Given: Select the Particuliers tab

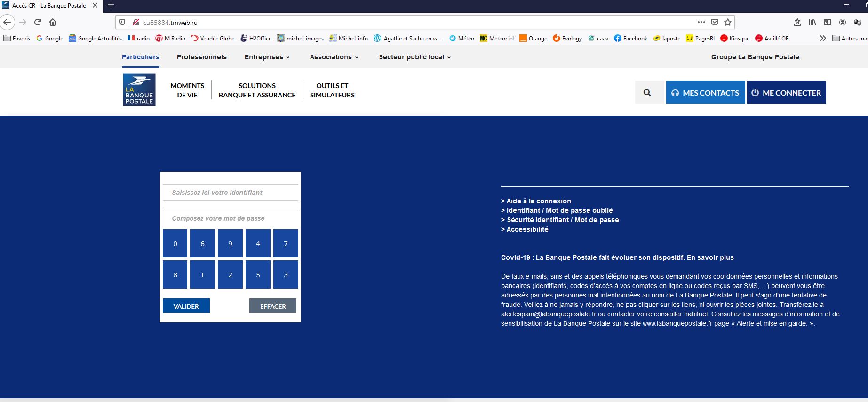Looking at the screenshot, I should coord(141,57).
